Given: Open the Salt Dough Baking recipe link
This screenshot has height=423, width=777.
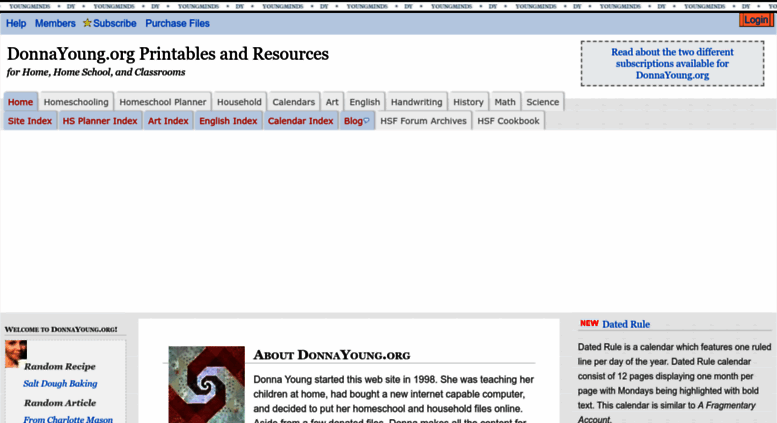Looking at the screenshot, I should pos(60,383).
